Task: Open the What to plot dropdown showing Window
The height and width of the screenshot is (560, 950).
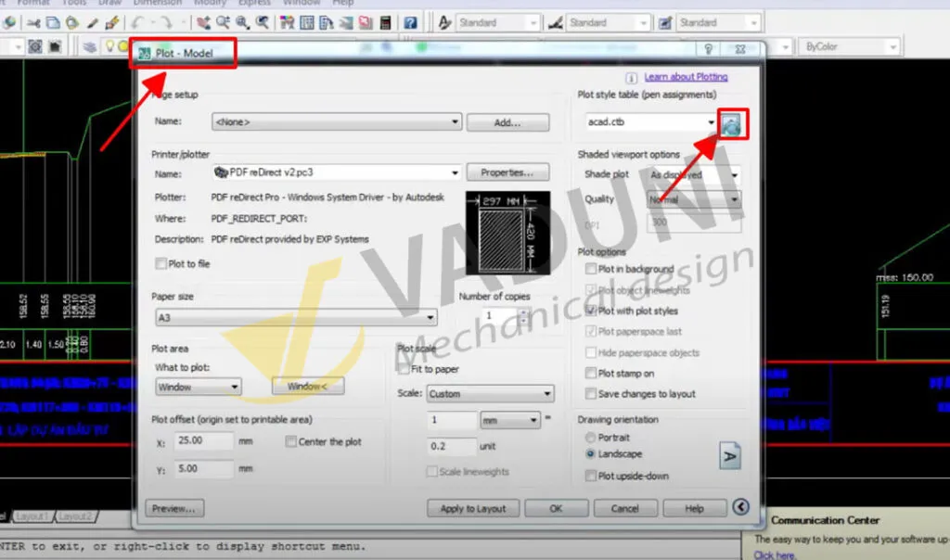Action: (232, 386)
